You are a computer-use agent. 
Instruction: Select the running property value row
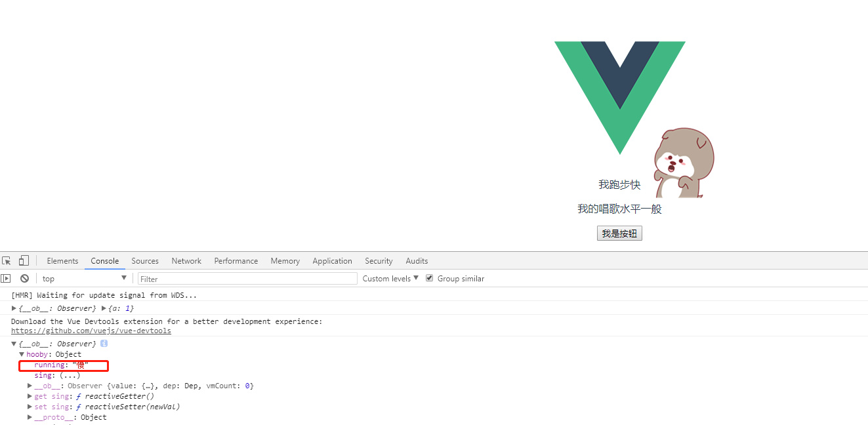(64, 365)
